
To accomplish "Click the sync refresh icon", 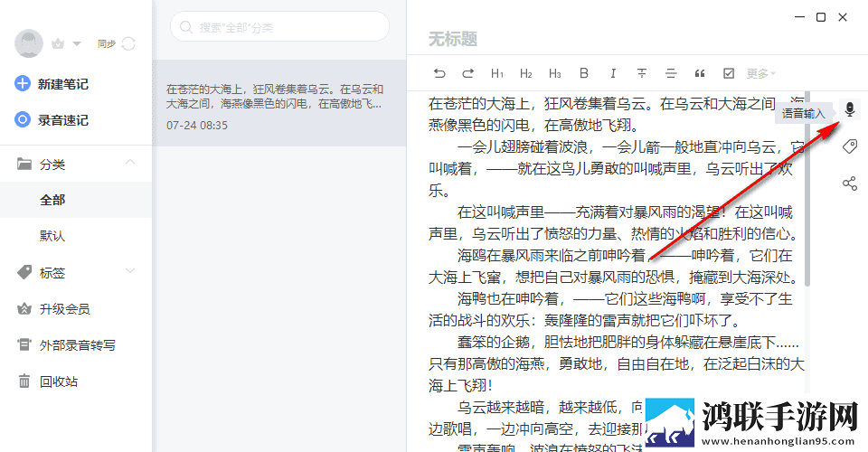I will [128, 43].
